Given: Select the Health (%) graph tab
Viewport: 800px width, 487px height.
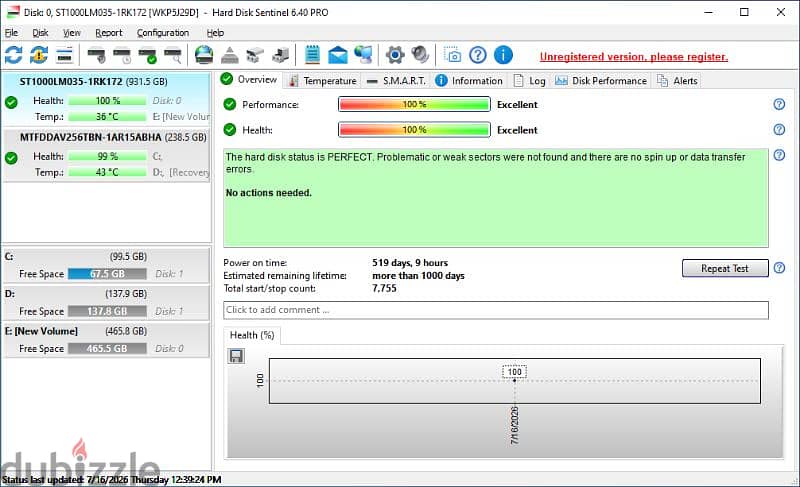Looking at the screenshot, I should pyautogui.click(x=252, y=335).
